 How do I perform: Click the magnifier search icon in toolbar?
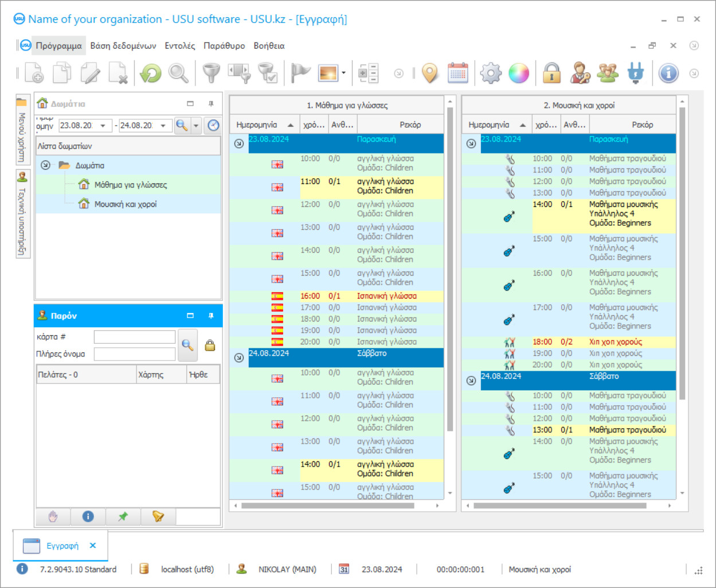(x=178, y=73)
